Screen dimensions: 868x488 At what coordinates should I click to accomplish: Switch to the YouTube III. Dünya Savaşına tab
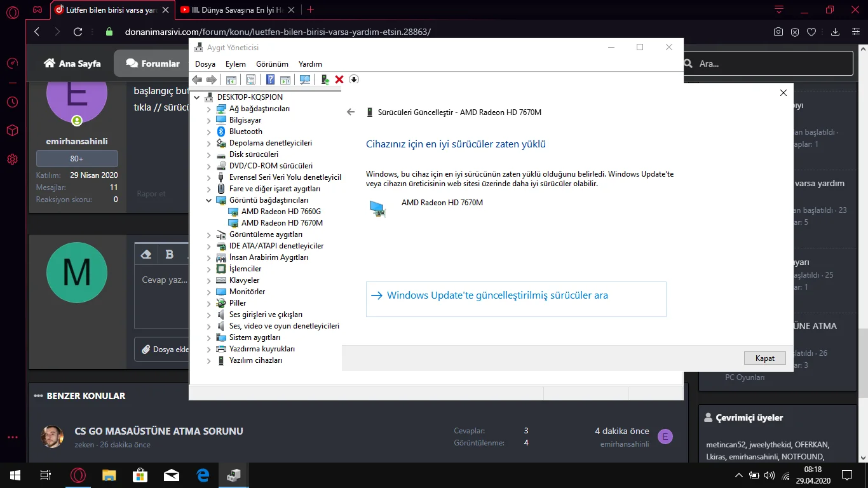pos(238,10)
